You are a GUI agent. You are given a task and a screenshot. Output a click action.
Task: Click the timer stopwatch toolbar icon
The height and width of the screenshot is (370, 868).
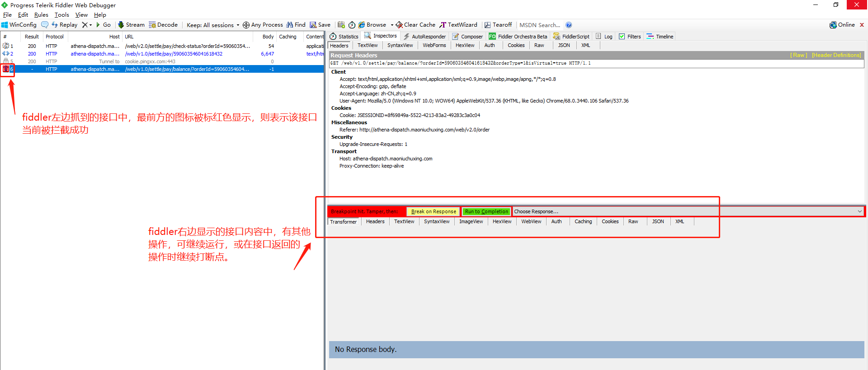(x=352, y=25)
